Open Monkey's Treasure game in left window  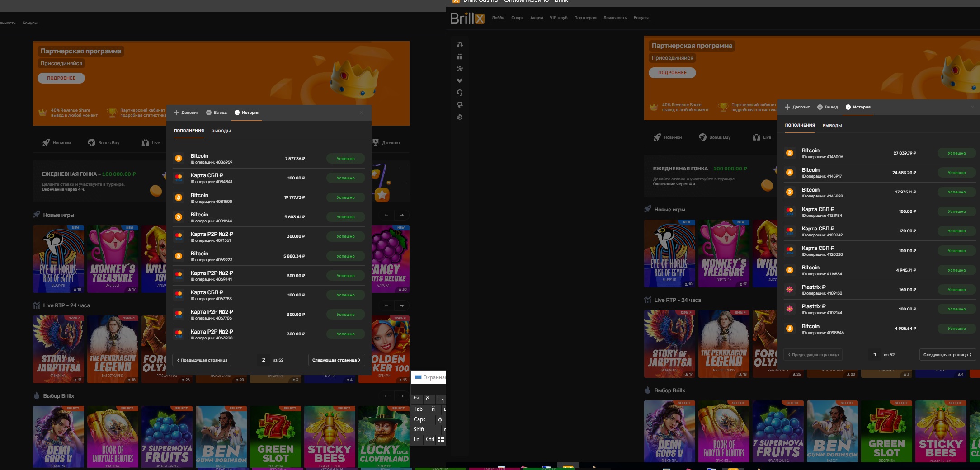coord(113,259)
